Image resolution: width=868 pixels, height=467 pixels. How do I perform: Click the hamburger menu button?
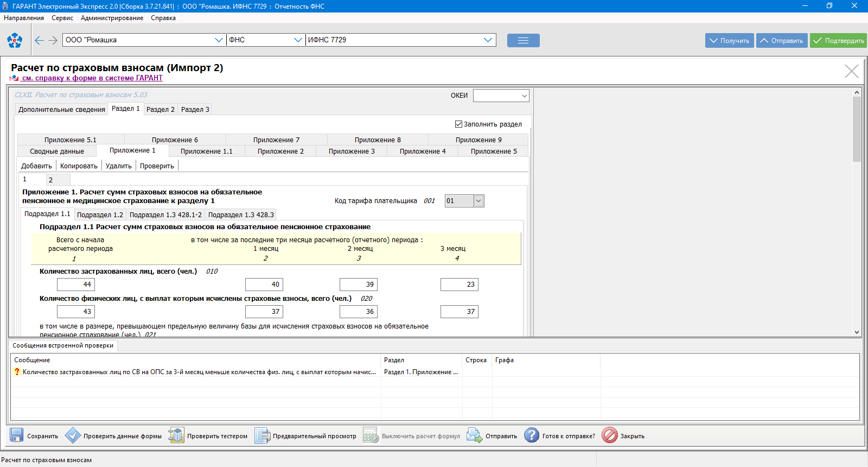coord(523,41)
